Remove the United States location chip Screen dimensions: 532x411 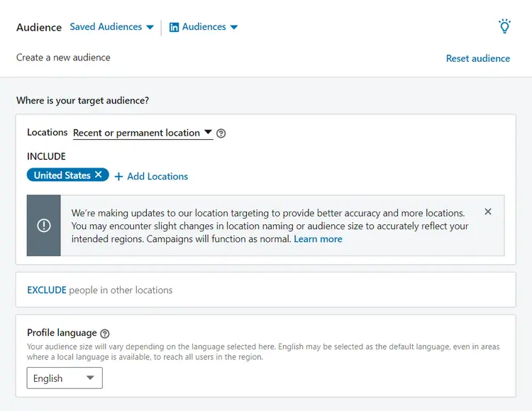tap(99, 175)
